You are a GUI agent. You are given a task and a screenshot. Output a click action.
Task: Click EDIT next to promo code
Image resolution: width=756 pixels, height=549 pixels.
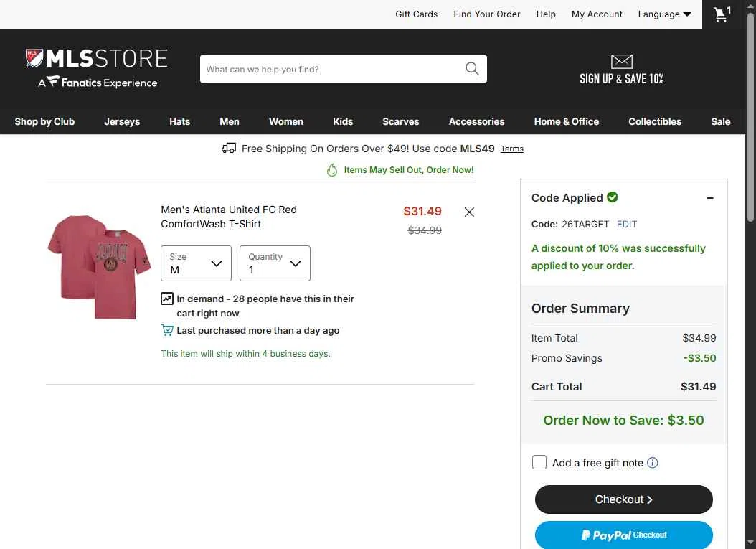click(x=627, y=224)
